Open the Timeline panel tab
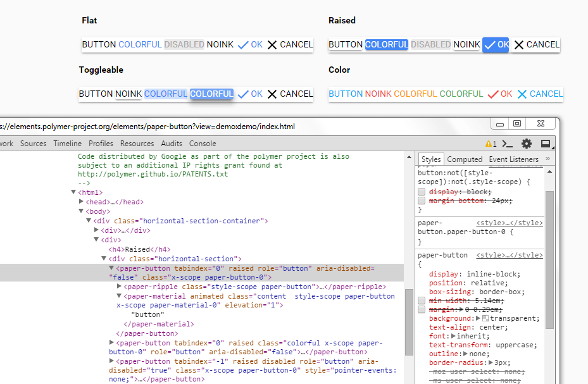The height and width of the screenshot is (384, 588). click(67, 144)
